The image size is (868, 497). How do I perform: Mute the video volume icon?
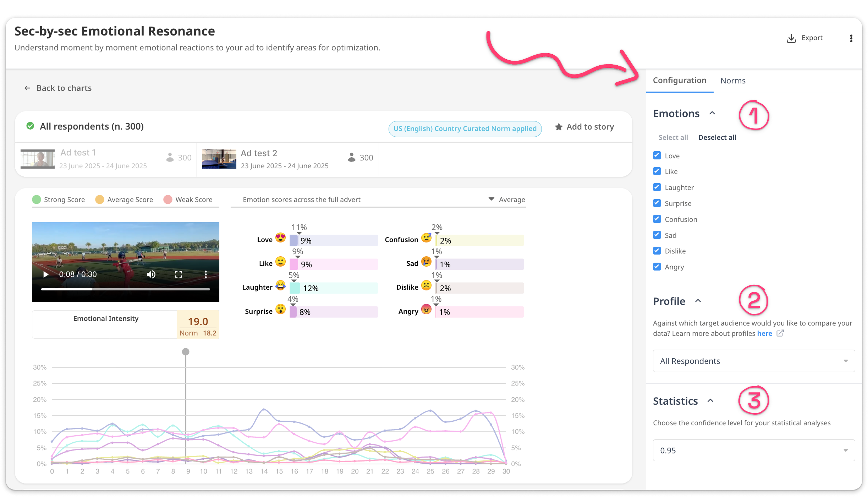151,274
